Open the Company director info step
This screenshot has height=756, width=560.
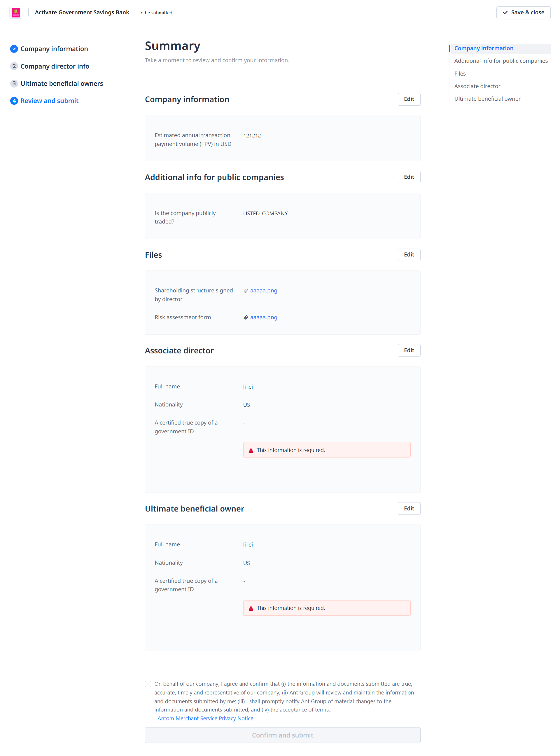pyautogui.click(x=55, y=66)
